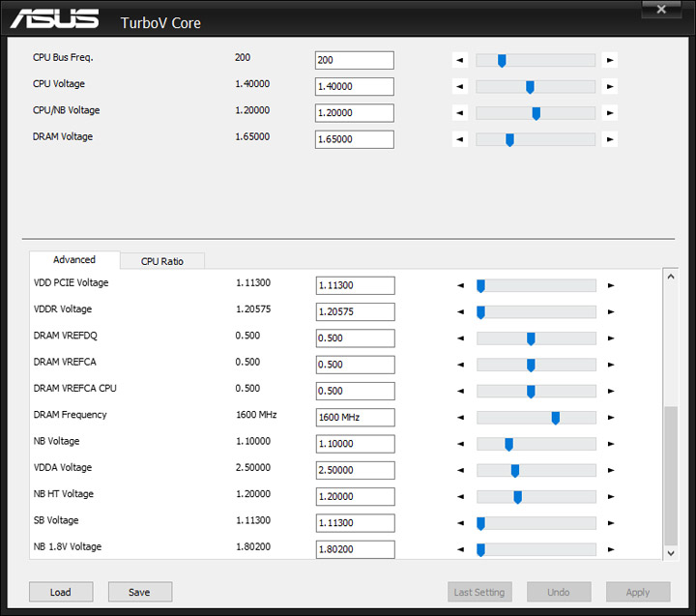
Task: Click the CPU/NB Voltage slider thumb
Action: (536, 113)
